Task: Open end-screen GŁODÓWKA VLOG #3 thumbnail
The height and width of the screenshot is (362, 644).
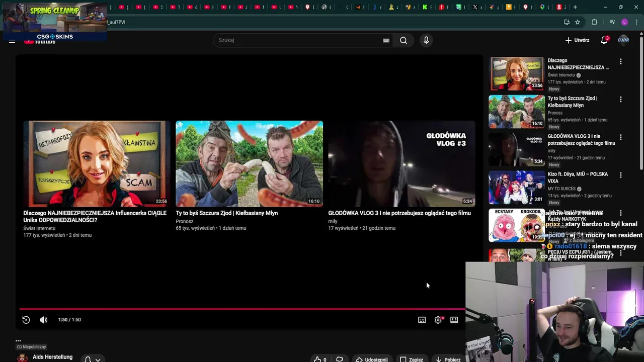Action: click(401, 163)
